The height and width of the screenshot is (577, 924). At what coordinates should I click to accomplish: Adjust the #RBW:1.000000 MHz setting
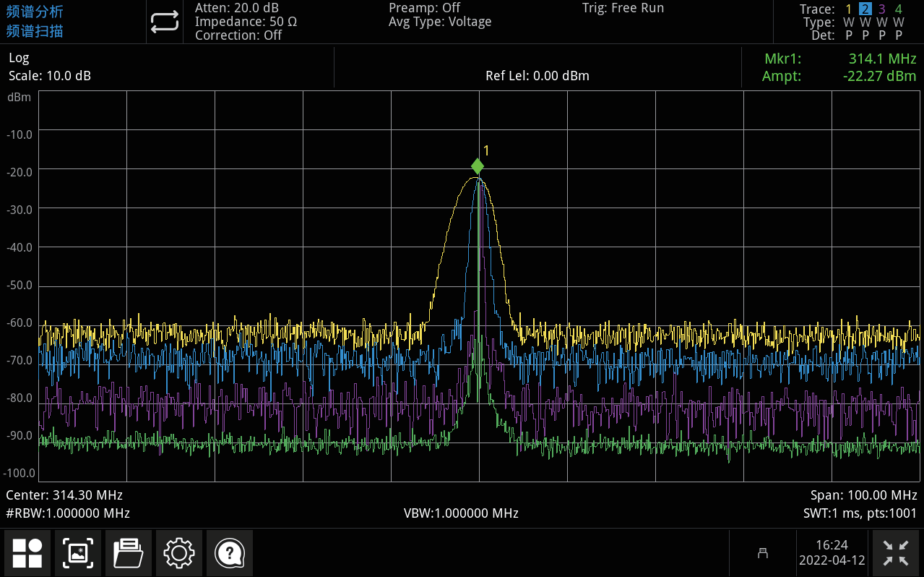[68, 513]
